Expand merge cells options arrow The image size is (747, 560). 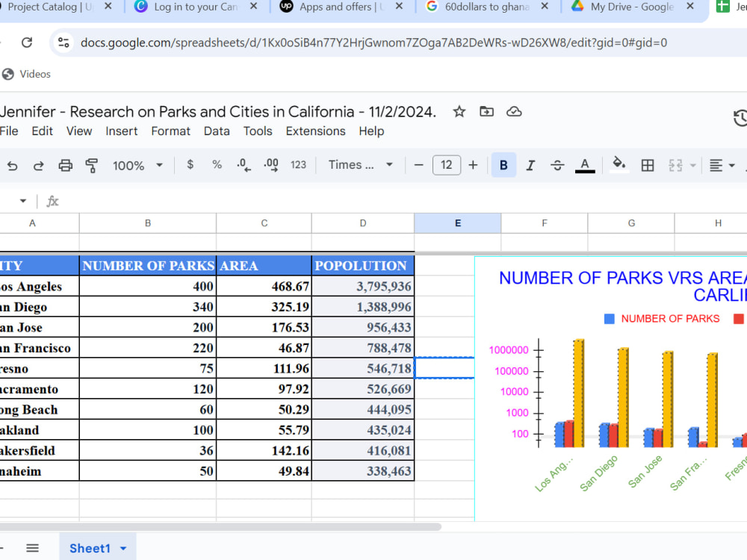coord(693,166)
